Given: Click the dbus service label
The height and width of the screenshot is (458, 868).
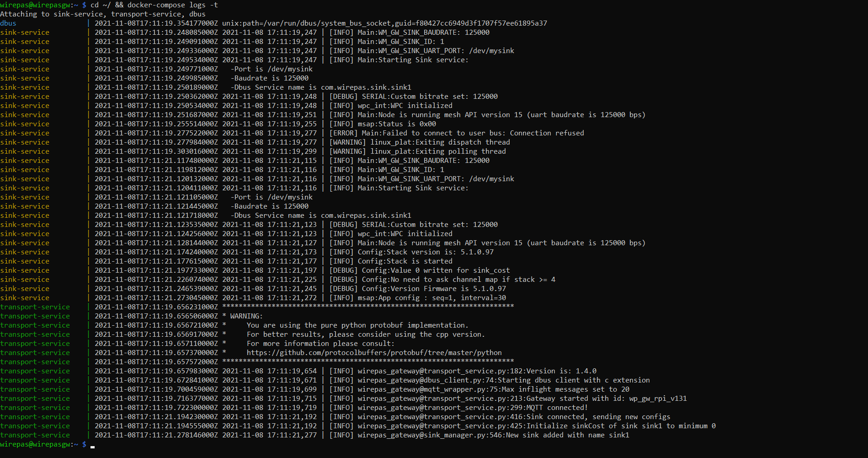Looking at the screenshot, I should coord(8,23).
